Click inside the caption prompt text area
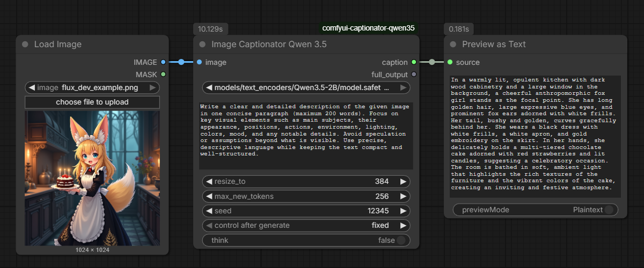 (x=306, y=136)
